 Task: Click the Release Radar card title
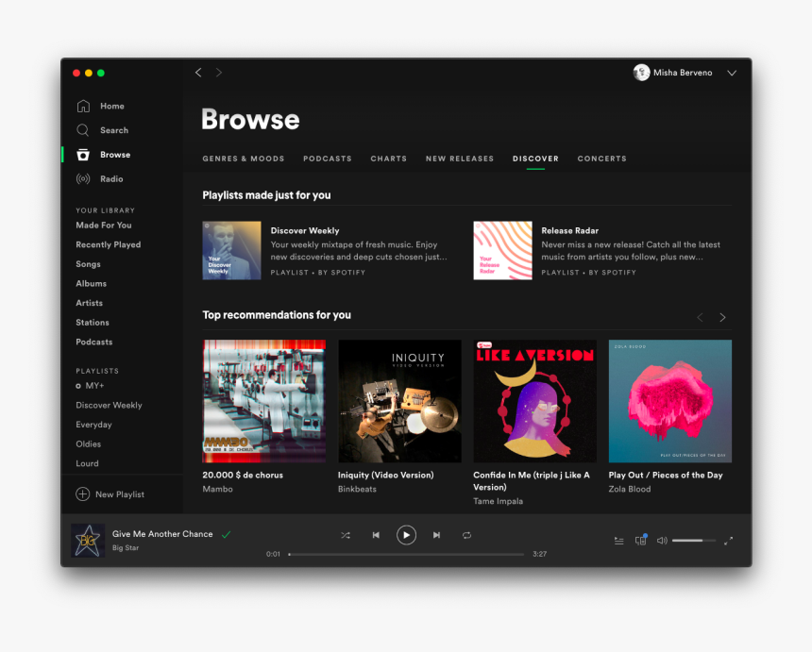[569, 231]
